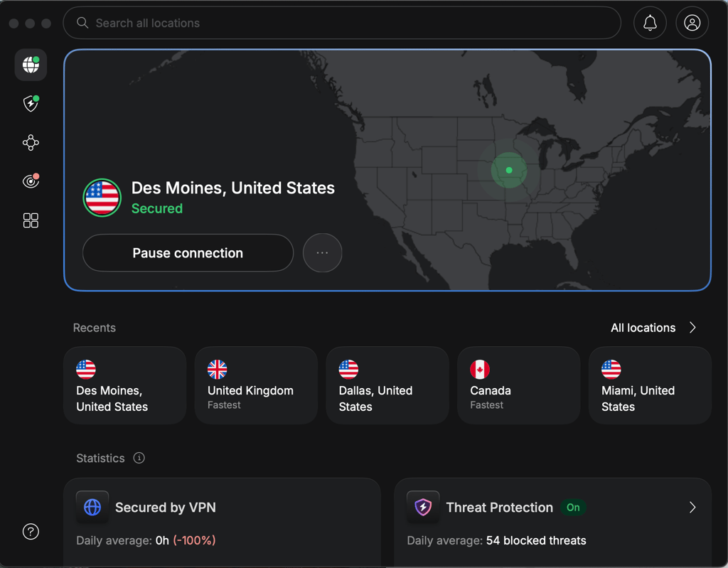The width and height of the screenshot is (728, 568).
Task: Open the four-squares apps grid icon
Action: click(31, 220)
